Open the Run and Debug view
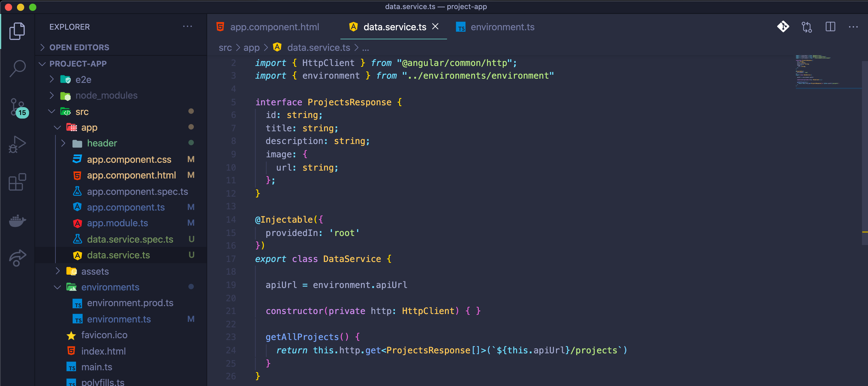This screenshot has width=868, height=386. [x=18, y=145]
